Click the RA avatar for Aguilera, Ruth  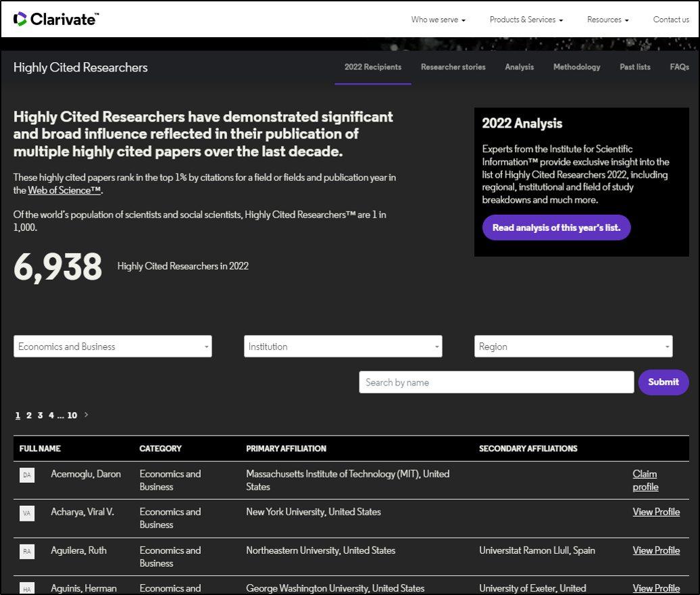click(x=27, y=551)
